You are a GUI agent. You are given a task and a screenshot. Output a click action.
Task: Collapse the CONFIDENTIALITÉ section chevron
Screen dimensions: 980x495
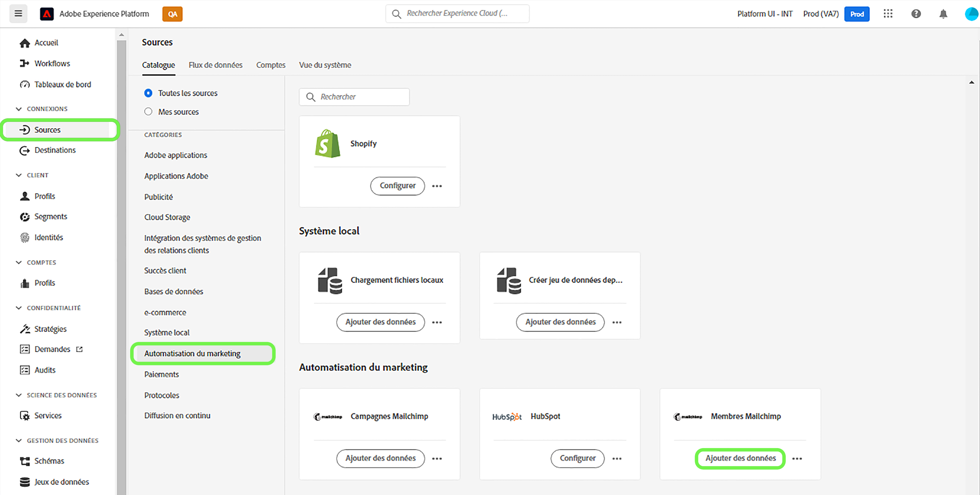19,308
